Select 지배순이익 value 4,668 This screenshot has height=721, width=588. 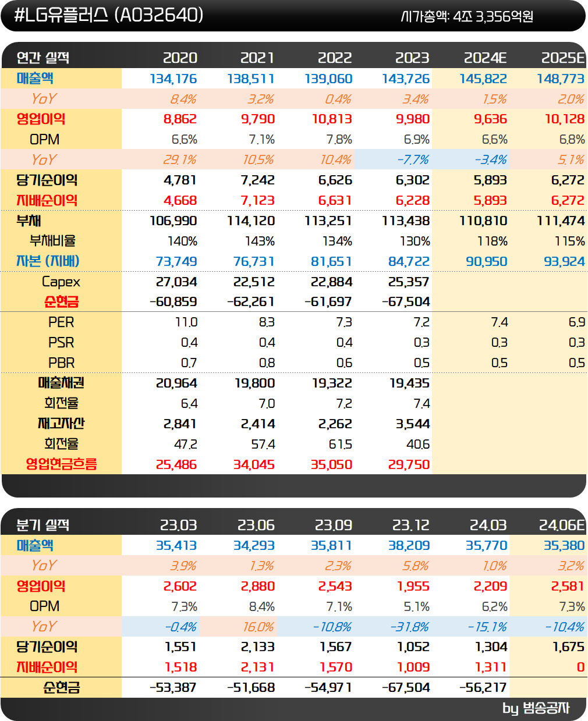(x=180, y=200)
